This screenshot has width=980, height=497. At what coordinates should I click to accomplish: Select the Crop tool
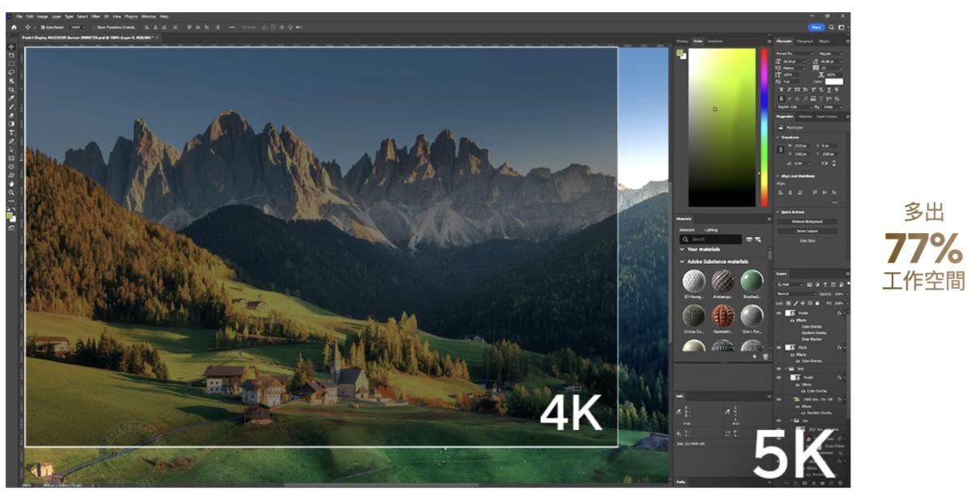coord(11,90)
